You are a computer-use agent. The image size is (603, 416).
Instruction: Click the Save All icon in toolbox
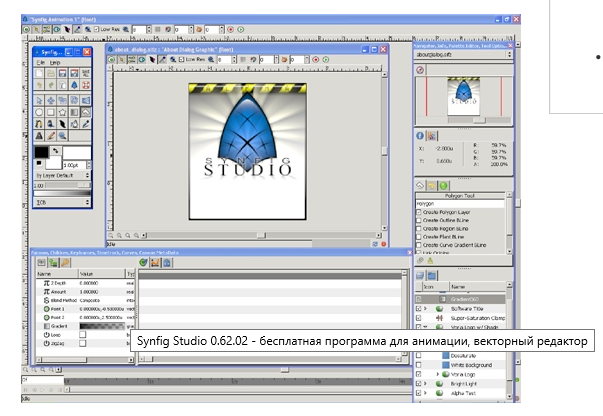click(86, 73)
